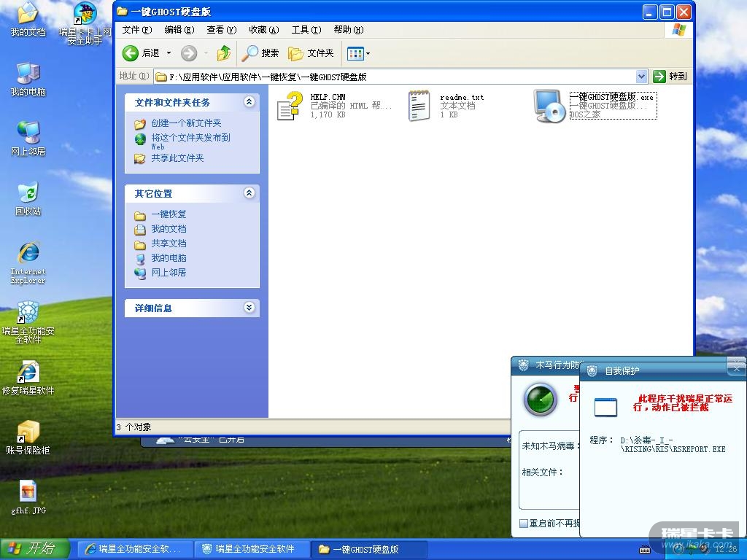Viewport: 747px width, 560px height.
Task: Click the 开始 Start button
Action: 35,549
